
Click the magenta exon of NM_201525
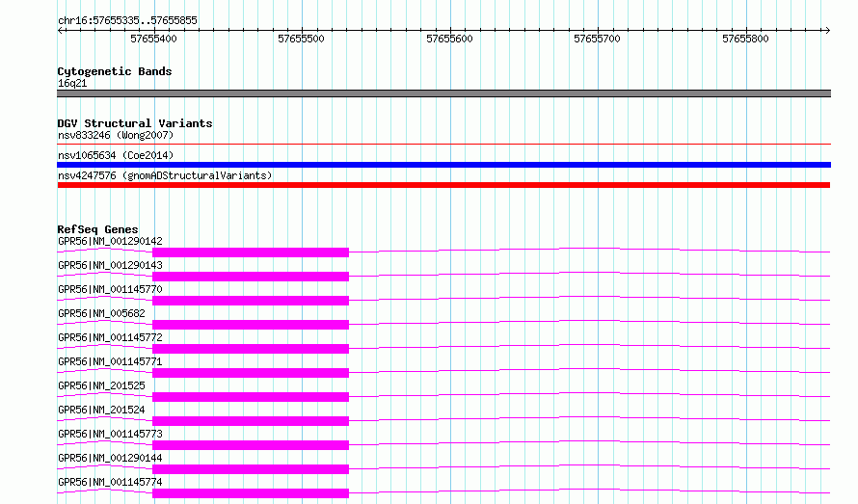pyautogui.click(x=251, y=397)
